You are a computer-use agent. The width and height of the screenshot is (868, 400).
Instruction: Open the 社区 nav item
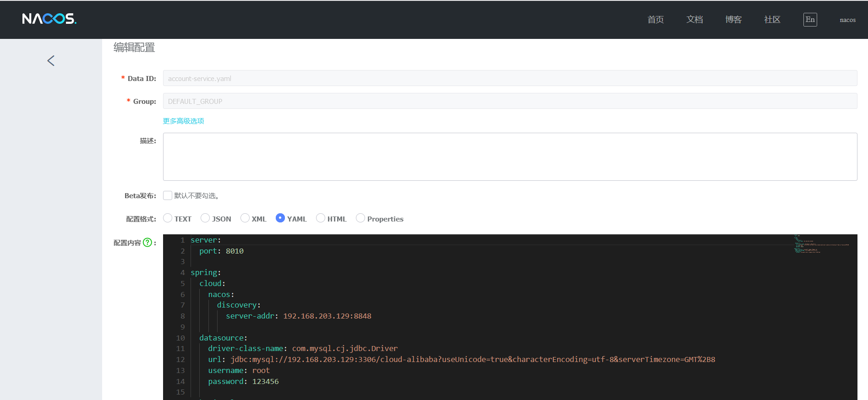pos(772,20)
